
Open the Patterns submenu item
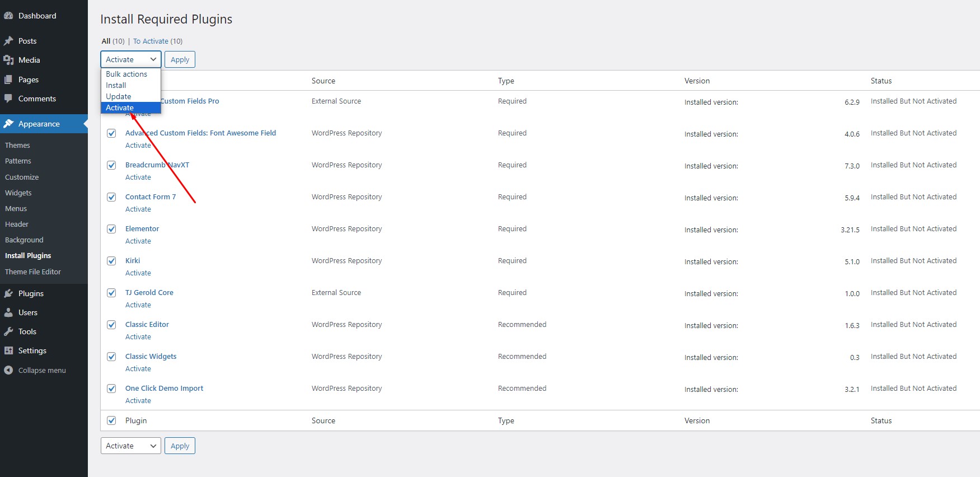(18, 161)
